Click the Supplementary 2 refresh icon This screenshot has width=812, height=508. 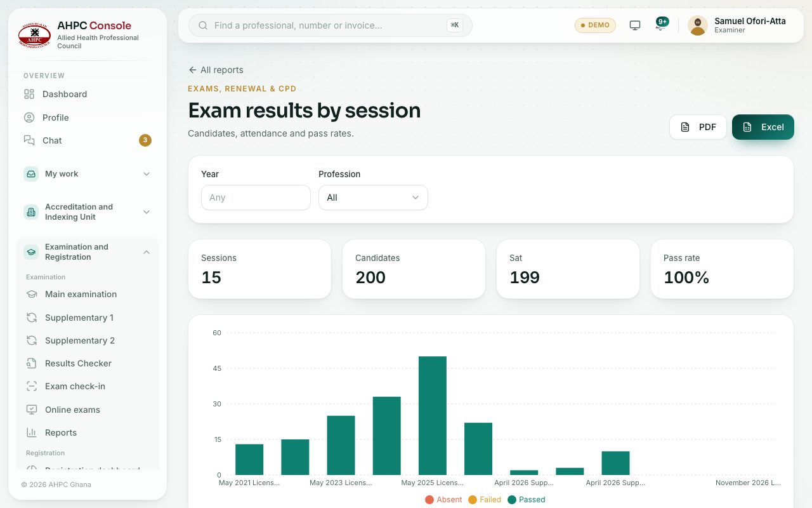(32, 340)
